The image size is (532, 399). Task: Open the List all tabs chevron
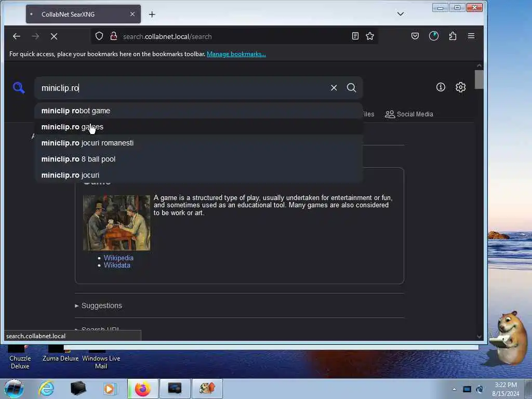tap(401, 14)
